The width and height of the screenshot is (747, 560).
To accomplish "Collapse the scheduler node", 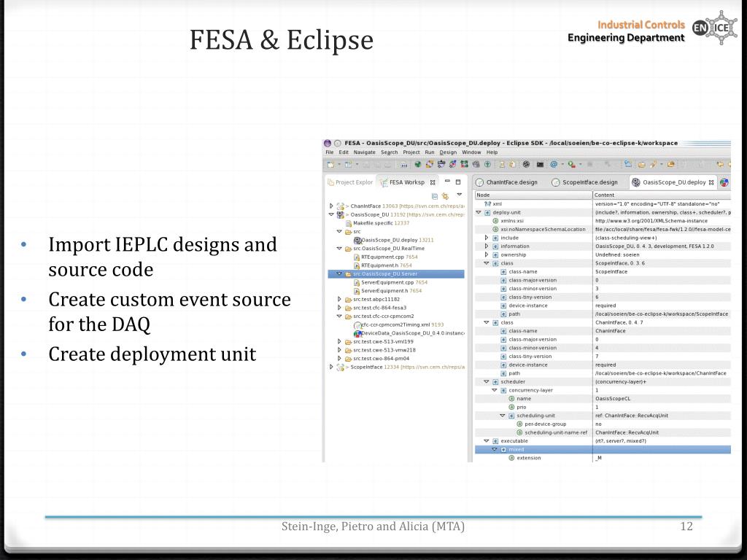I will click(x=487, y=382).
